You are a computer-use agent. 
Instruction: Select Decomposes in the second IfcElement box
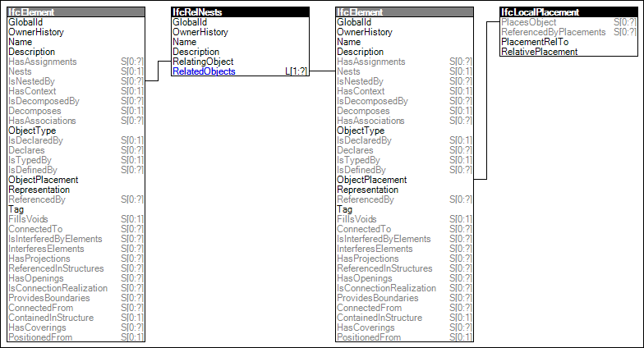(x=363, y=111)
